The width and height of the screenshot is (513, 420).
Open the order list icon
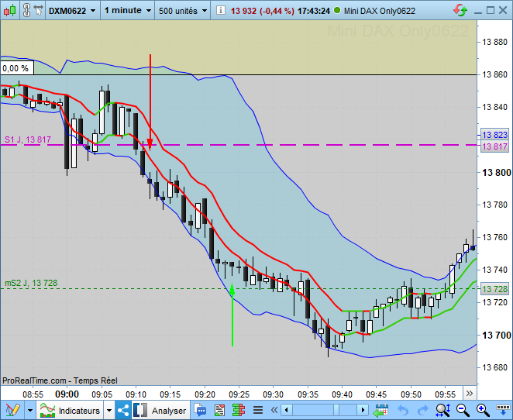(219, 409)
